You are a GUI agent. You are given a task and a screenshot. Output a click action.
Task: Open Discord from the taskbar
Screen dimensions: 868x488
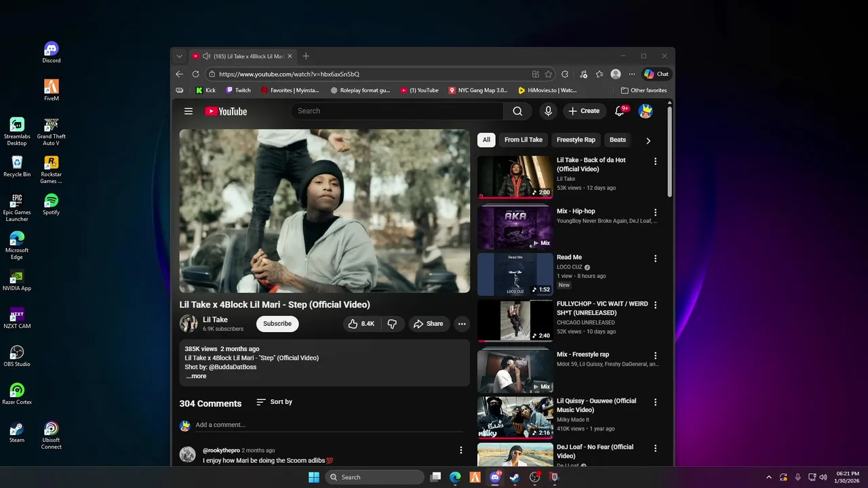(x=495, y=477)
